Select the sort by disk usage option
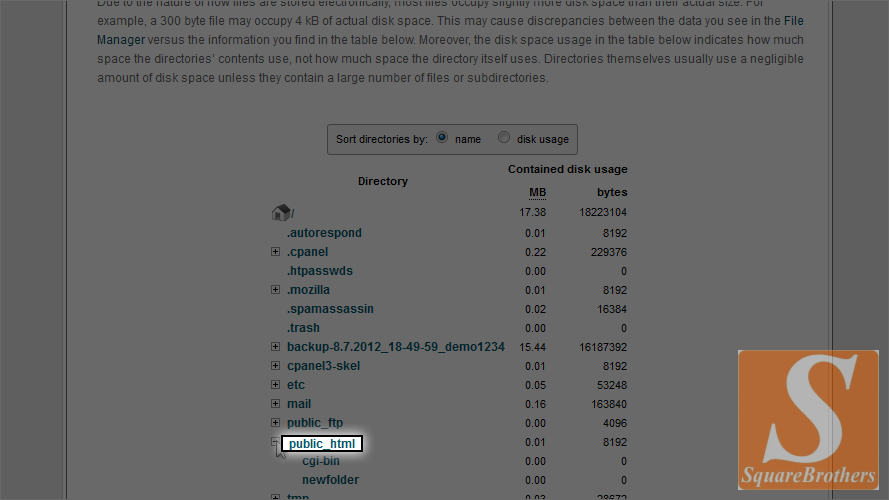This screenshot has width=889, height=500. point(504,139)
